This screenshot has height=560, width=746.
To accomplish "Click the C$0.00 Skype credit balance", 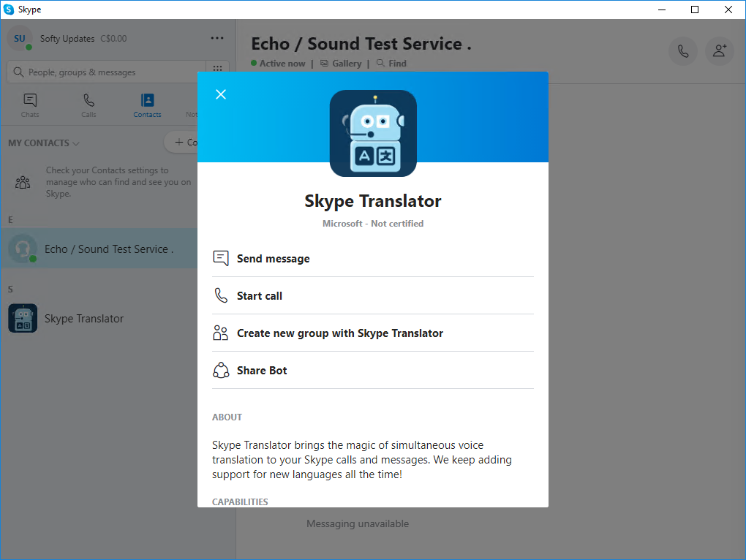I will pyautogui.click(x=113, y=39).
